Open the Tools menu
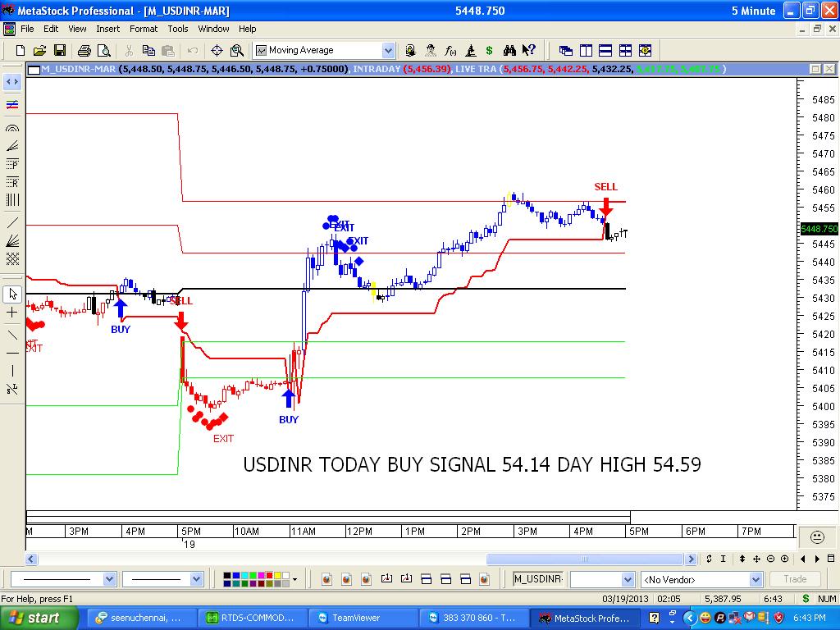This screenshot has width=840, height=630. pyautogui.click(x=177, y=29)
